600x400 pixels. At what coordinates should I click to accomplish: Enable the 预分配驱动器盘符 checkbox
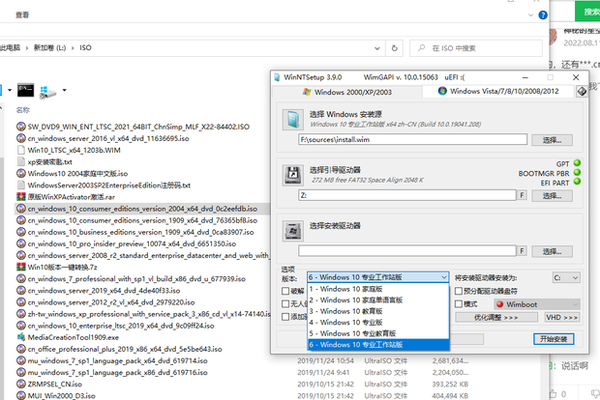click(458, 291)
